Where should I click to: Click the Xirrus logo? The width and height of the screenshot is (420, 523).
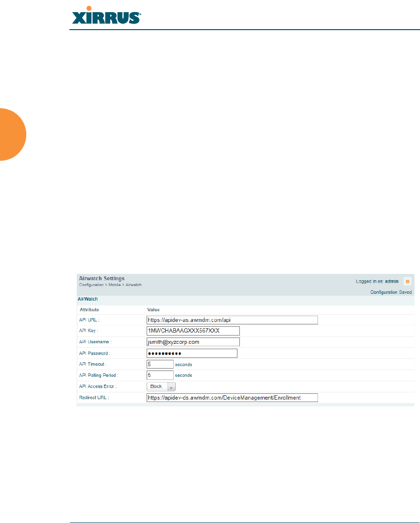click(106, 16)
